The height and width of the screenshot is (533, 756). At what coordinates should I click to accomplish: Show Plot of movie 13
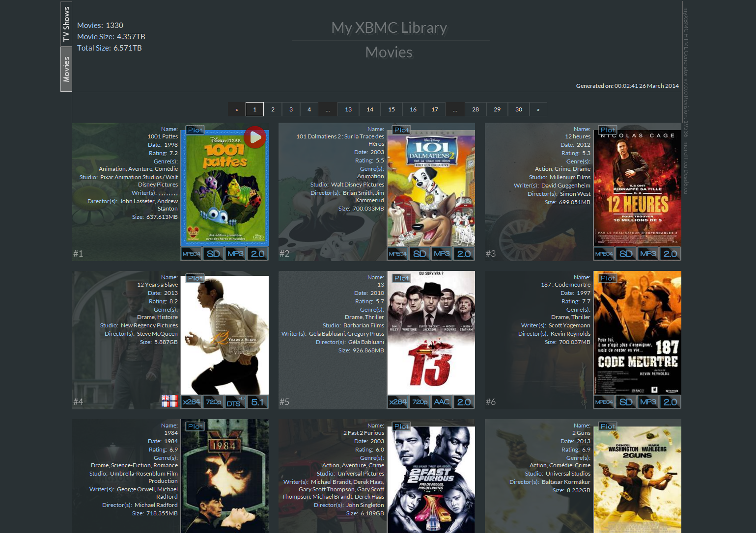[x=401, y=278]
